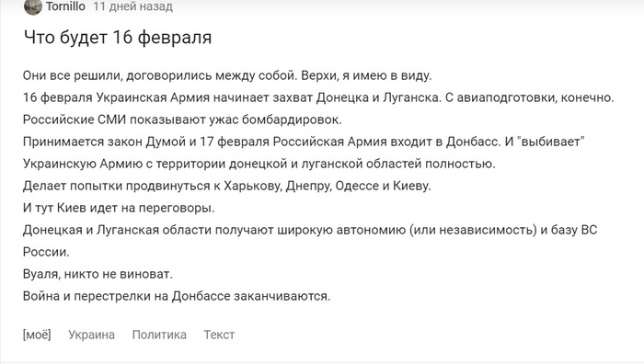Select the Украина tag
The height and width of the screenshot is (364, 644).
92,335
